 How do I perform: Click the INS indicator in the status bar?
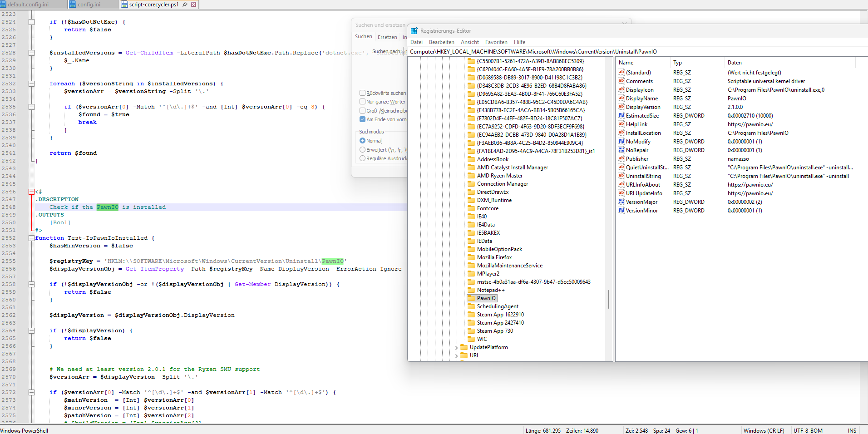852,430
